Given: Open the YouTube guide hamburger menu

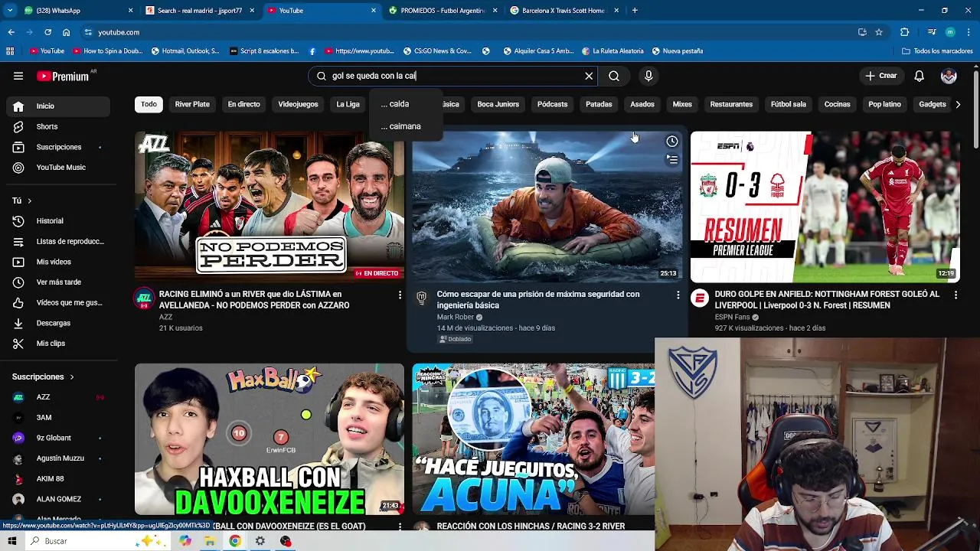Looking at the screenshot, I should (x=18, y=76).
